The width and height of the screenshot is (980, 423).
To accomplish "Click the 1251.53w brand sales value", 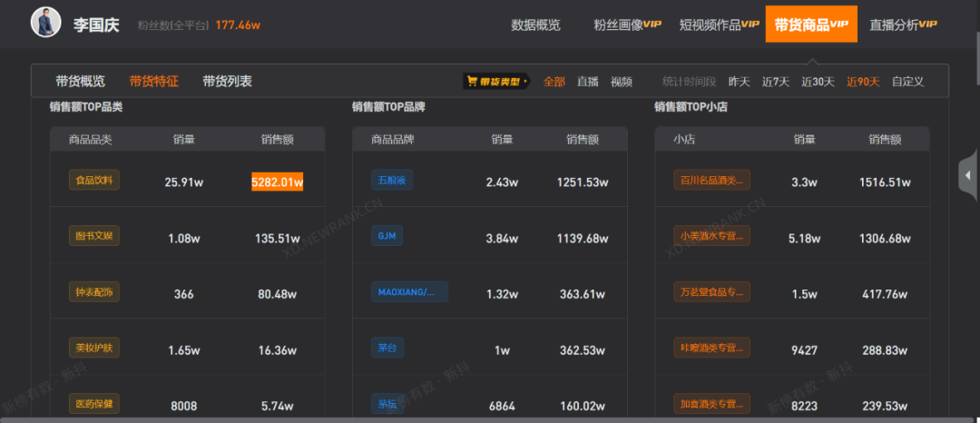I will pyautogui.click(x=583, y=182).
